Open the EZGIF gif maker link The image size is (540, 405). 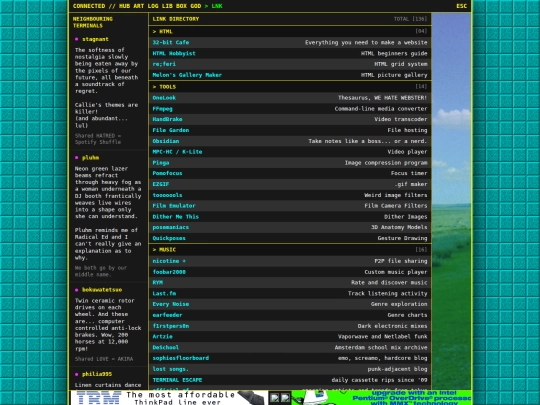(161, 184)
